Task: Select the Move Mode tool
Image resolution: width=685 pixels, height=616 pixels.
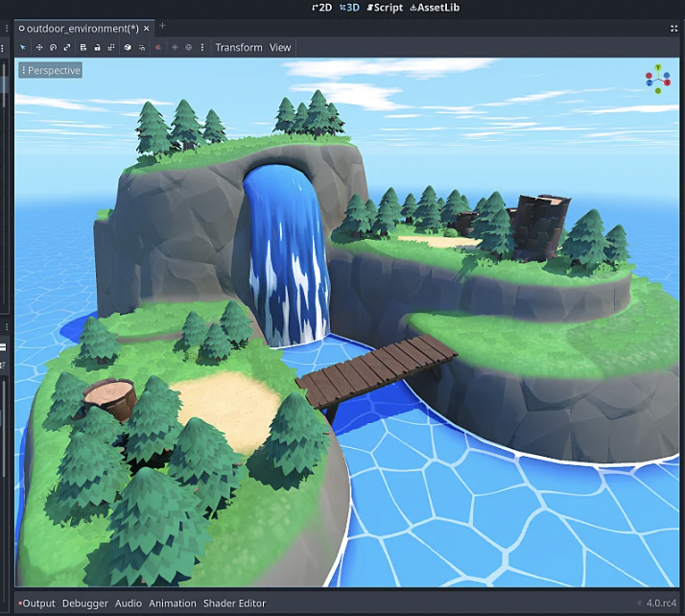Action: (x=39, y=47)
